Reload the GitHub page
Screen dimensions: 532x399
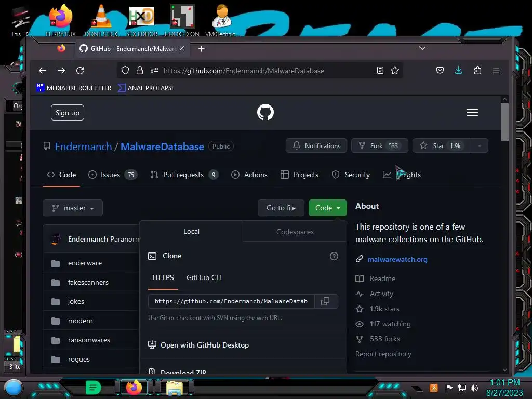pyautogui.click(x=80, y=71)
